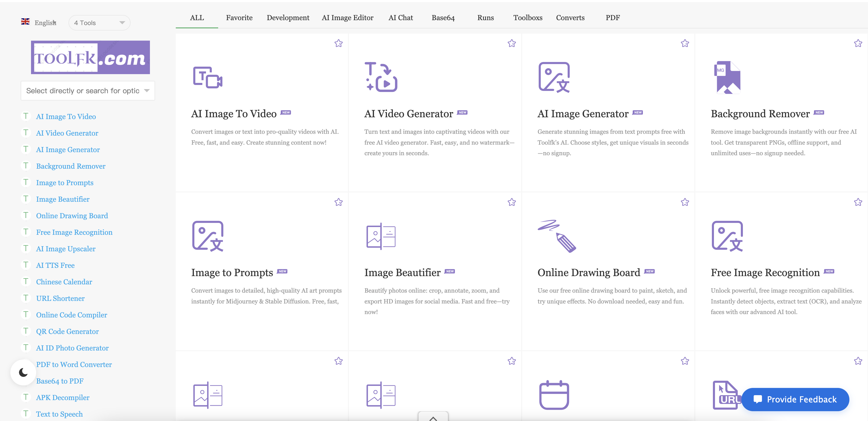Click the Provide Feedback button

(795, 400)
